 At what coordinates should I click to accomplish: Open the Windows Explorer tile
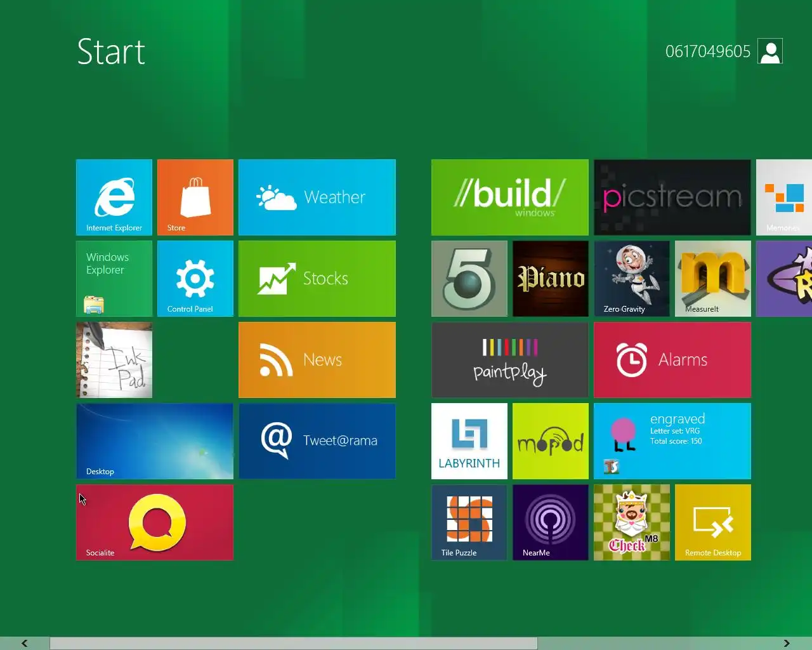(x=114, y=279)
